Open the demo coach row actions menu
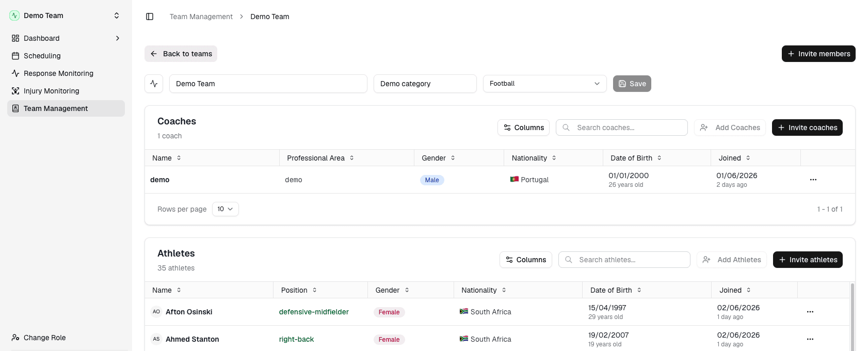 (813, 180)
